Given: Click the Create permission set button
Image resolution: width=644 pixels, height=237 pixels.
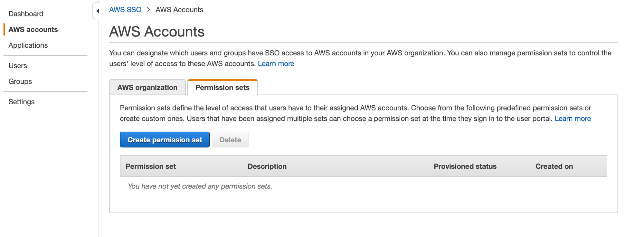Looking at the screenshot, I should point(165,140).
